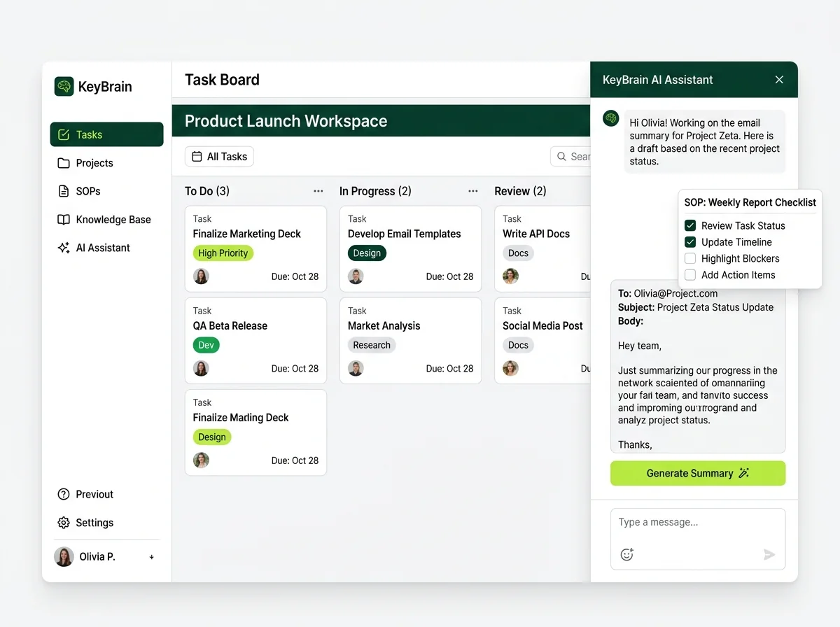Click the Docs tag on Social Media Post
Image resolution: width=840 pixels, height=627 pixels.
coord(518,345)
